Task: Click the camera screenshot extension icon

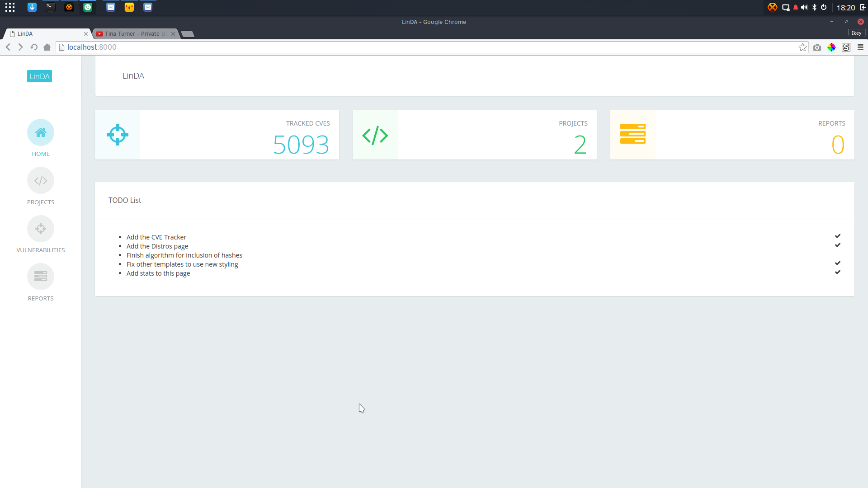Action: [x=817, y=47]
